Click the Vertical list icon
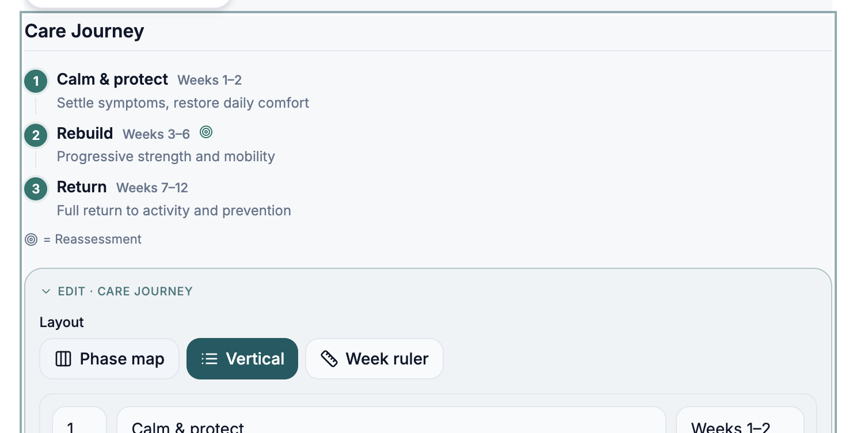Screen dimensions: 868x433 210,359
